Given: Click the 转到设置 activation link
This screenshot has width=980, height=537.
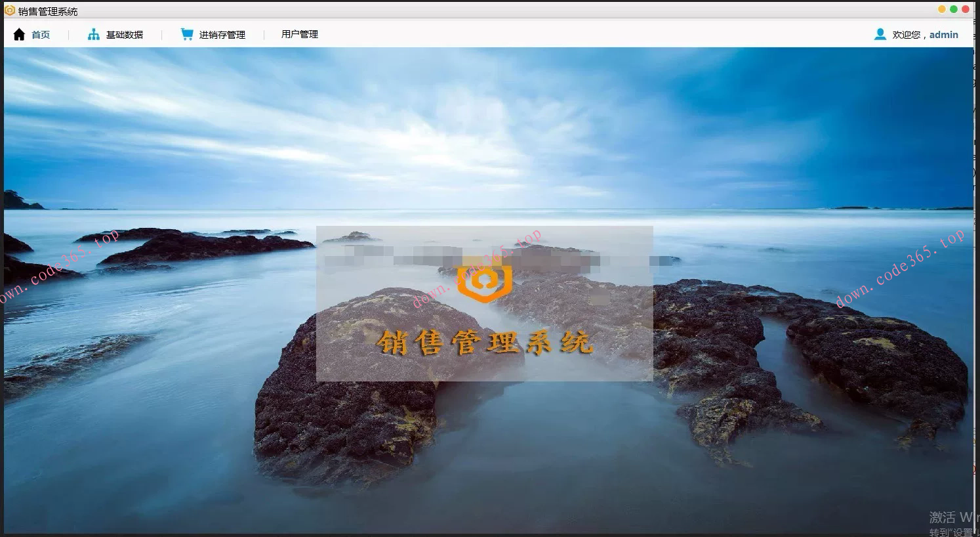Looking at the screenshot, I should [948, 531].
